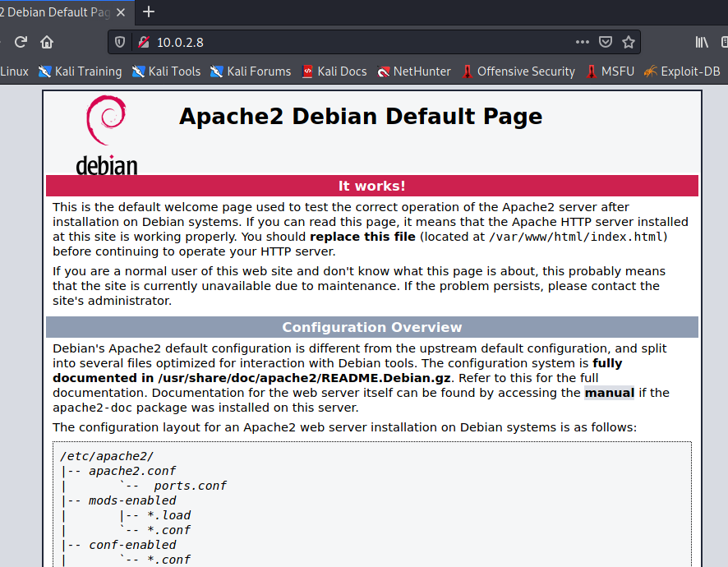This screenshot has width=728, height=567.
Task: Open a new browser tab
Action: click(149, 12)
